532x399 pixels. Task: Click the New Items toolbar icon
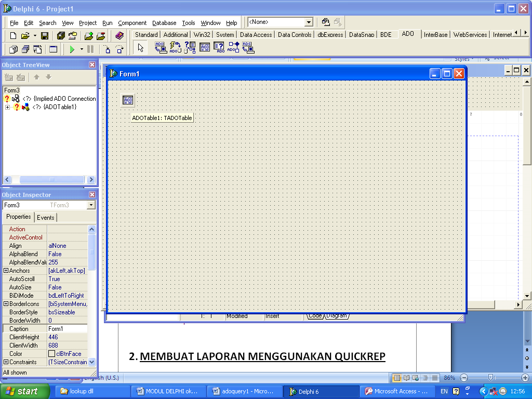click(x=13, y=36)
